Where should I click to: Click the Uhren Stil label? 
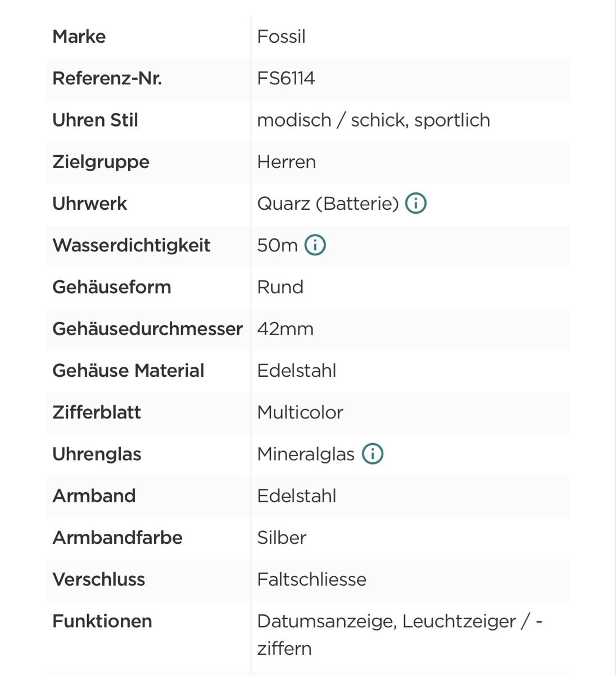(96, 120)
